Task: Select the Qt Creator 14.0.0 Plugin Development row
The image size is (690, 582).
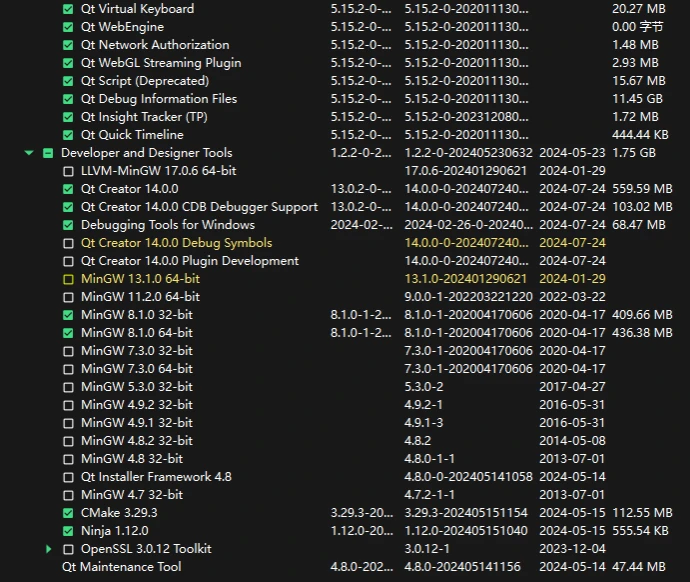Action: point(189,261)
